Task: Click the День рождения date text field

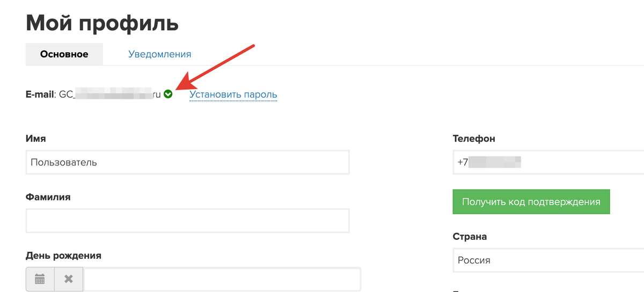Action: (x=222, y=279)
